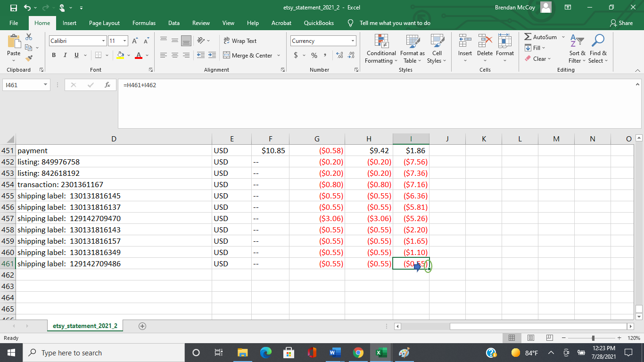The width and height of the screenshot is (644, 362).
Task: Toggle middle vertical alignment
Action: [174, 41]
